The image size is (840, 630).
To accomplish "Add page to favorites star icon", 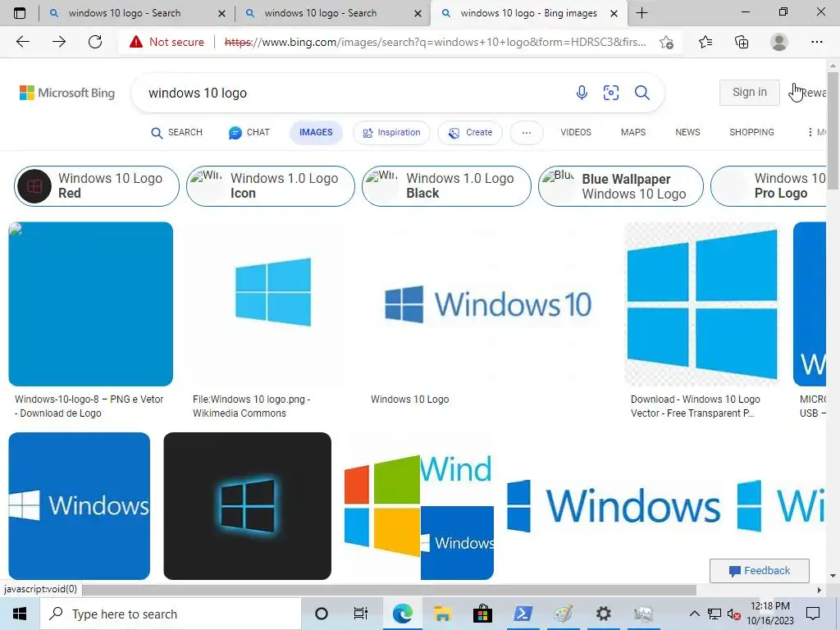I will (666, 43).
